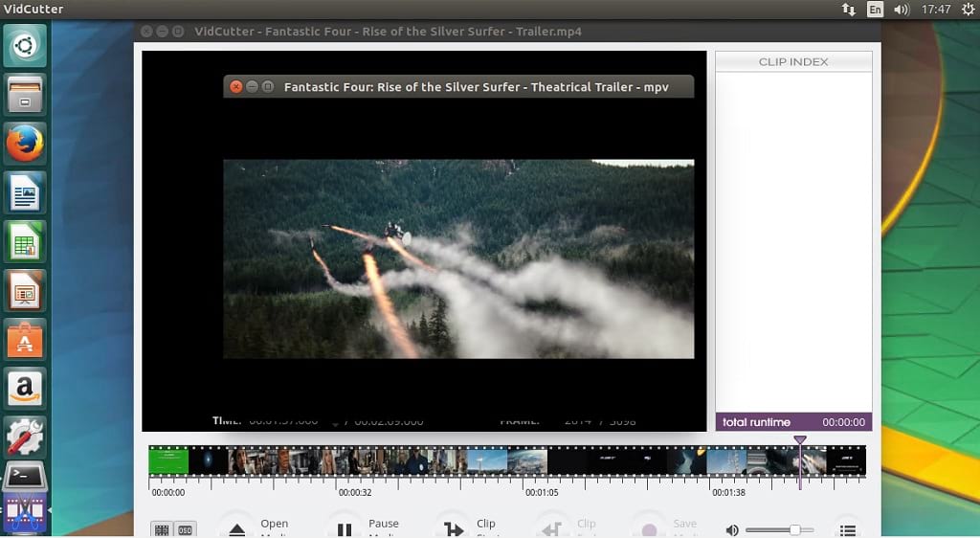Open the Terminal launcher icon
This screenshot has height=538, width=980.
pyautogui.click(x=25, y=478)
